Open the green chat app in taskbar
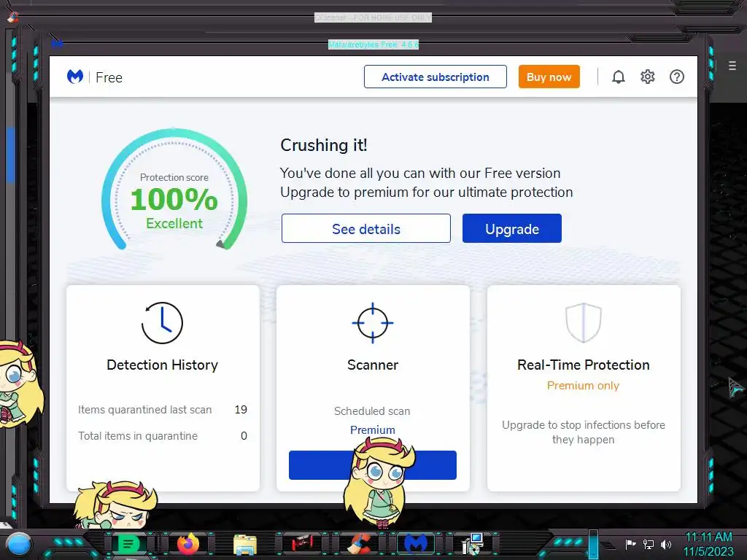Screen dimensions: 747x560 [128, 544]
